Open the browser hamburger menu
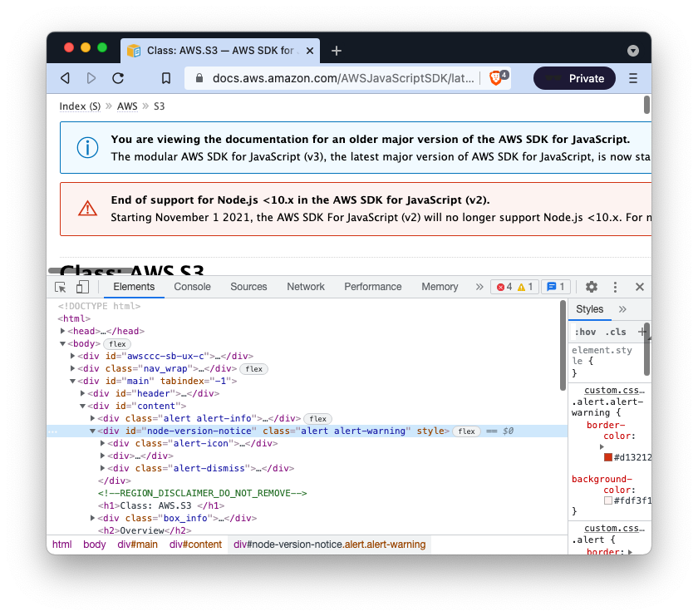This screenshot has height=616, width=698. 633,78
